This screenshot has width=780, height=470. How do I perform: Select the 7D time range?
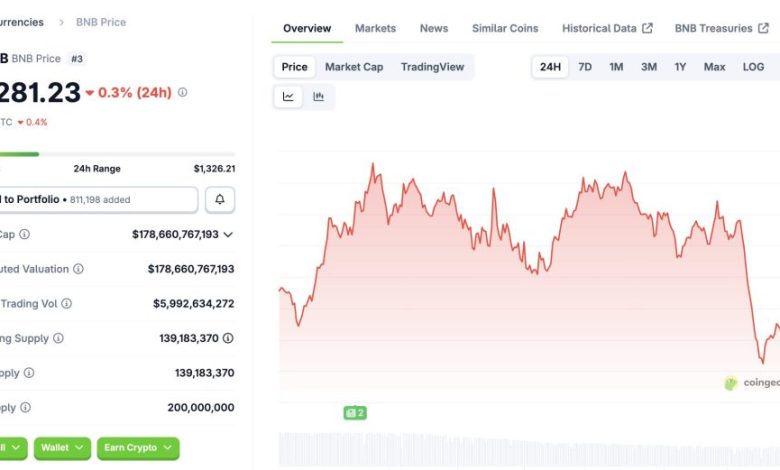(x=585, y=67)
